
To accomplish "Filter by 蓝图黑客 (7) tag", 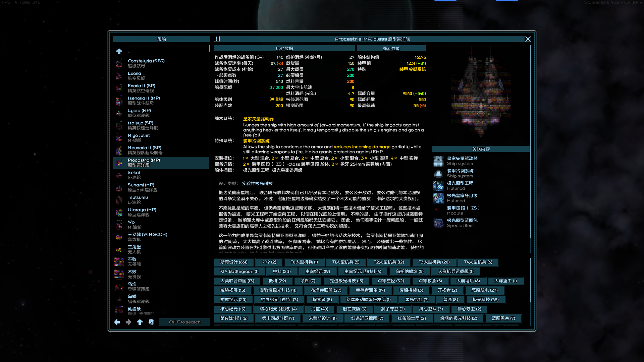I will tap(503, 318).
